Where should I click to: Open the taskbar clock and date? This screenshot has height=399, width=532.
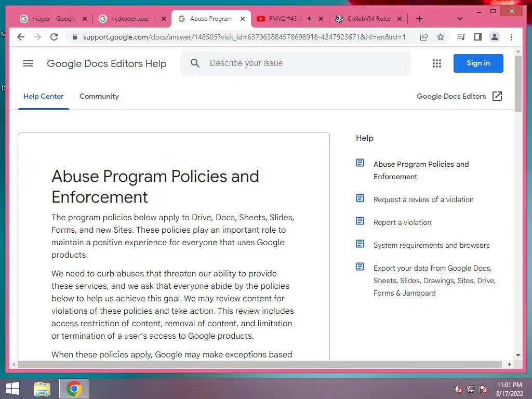pos(509,389)
